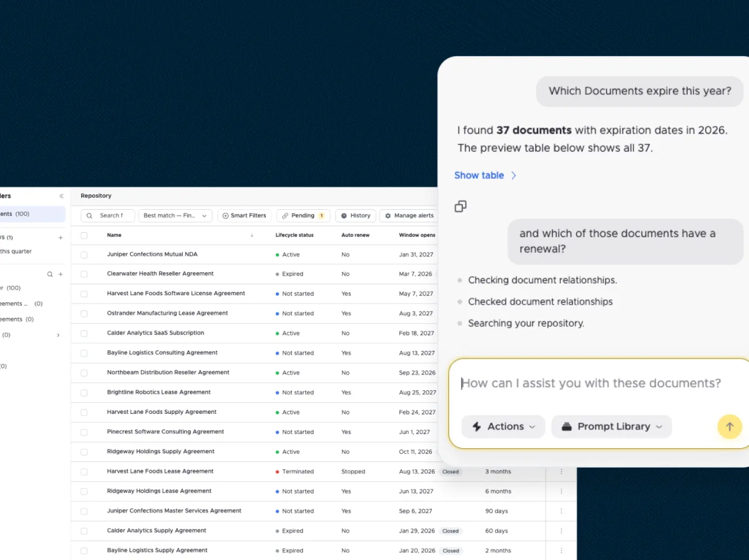This screenshot has width=749, height=560.
Task: Check the Brightline Robotics Lease Agreement row
Action: click(x=84, y=393)
